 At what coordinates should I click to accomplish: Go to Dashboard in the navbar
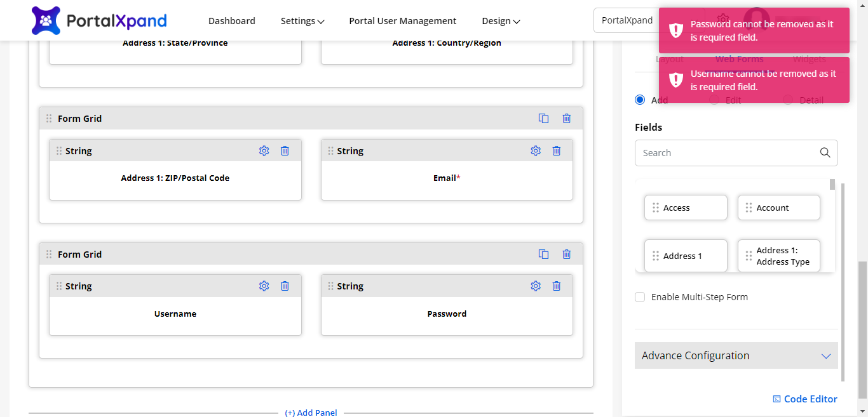point(232,21)
